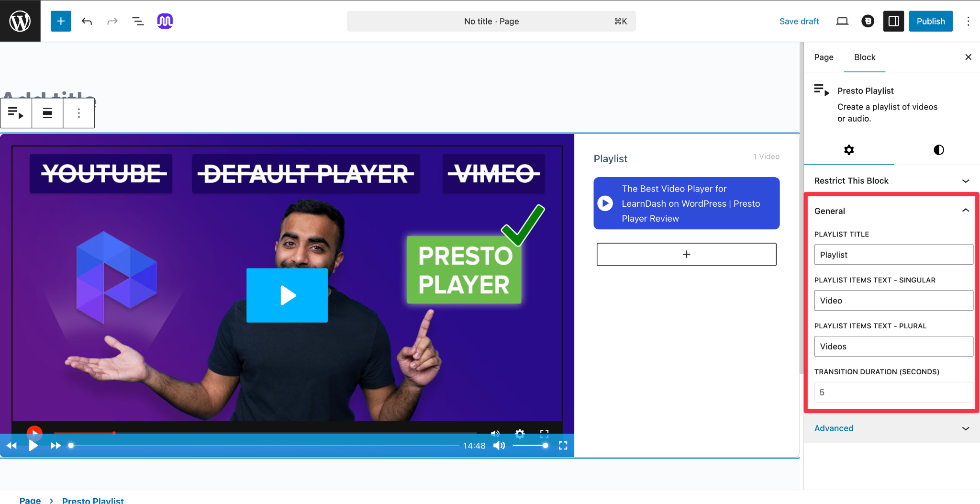Switch to the Styles half-circle icon
Image resolution: width=980 pixels, height=504 pixels.
937,150
